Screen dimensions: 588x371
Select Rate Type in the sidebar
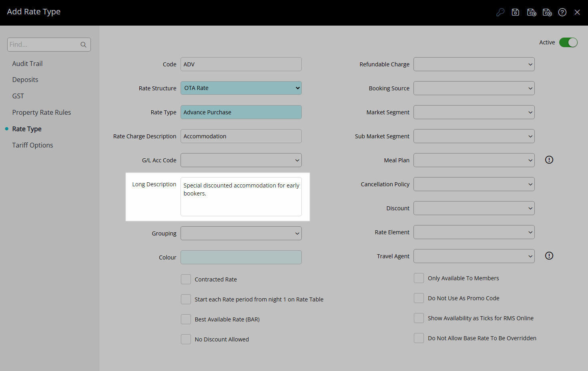pyautogui.click(x=27, y=129)
